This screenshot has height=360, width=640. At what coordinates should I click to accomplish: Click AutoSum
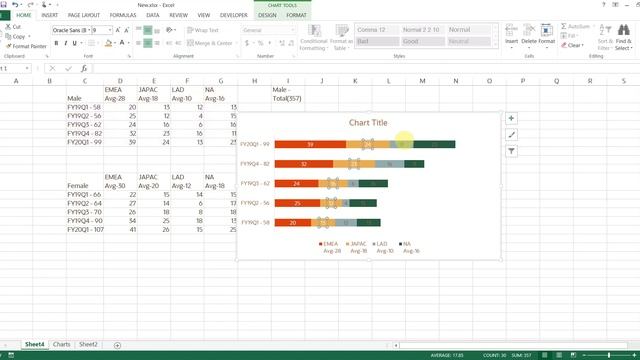pyautogui.click(x=576, y=27)
